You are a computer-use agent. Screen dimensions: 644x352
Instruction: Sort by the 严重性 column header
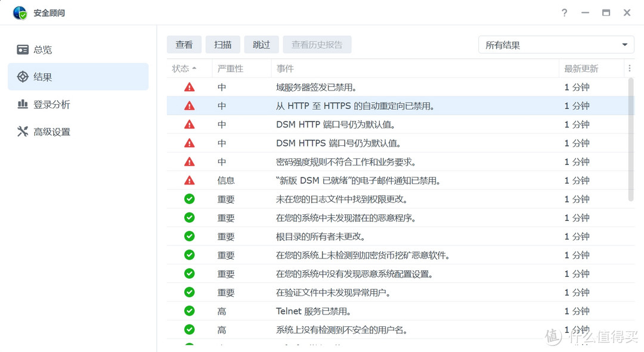tap(231, 68)
